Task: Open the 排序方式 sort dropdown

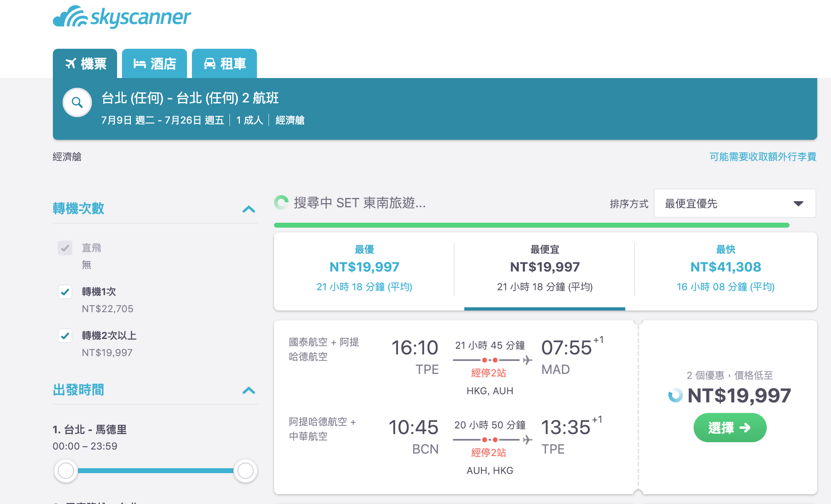Action: 735,203
